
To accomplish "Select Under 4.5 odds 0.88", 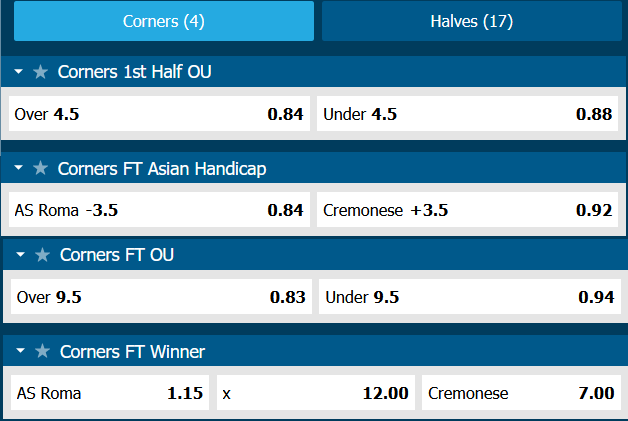I will pyautogui.click(x=467, y=114).
